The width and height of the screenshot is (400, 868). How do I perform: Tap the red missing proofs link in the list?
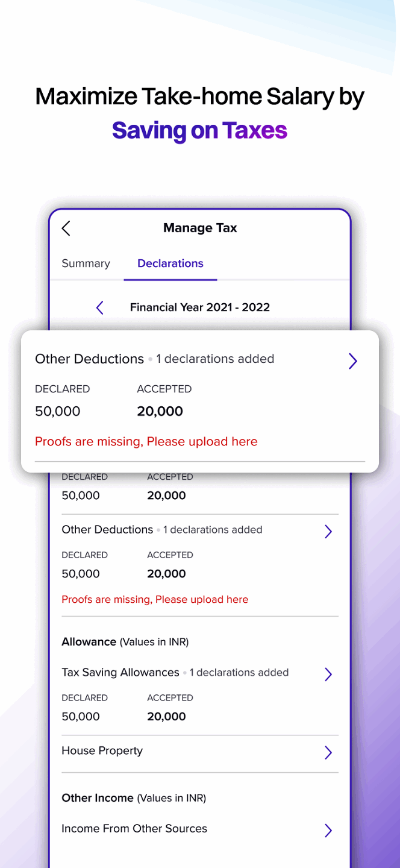(x=155, y=599)
